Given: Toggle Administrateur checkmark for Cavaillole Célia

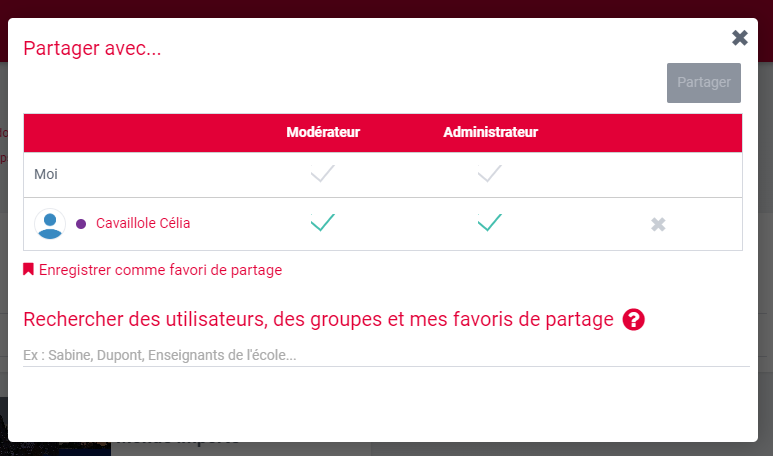Looking at the screenshot, I should 489,223.
